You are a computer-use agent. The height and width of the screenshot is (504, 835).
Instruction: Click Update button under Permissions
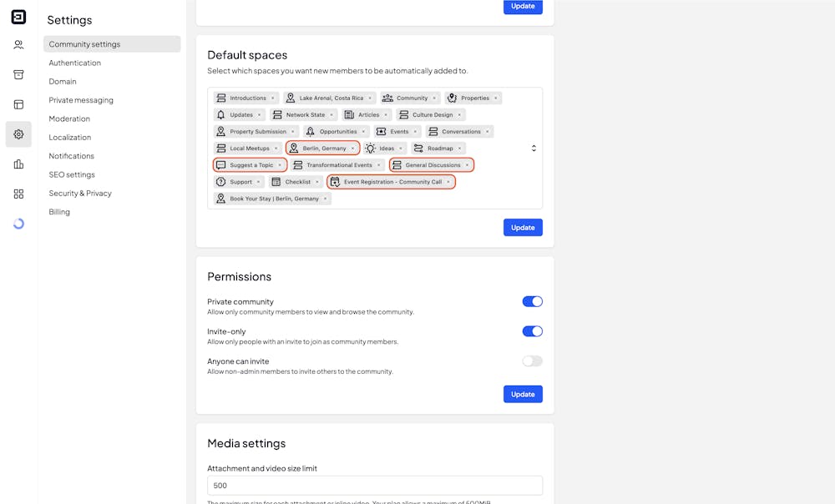[523, 394]
